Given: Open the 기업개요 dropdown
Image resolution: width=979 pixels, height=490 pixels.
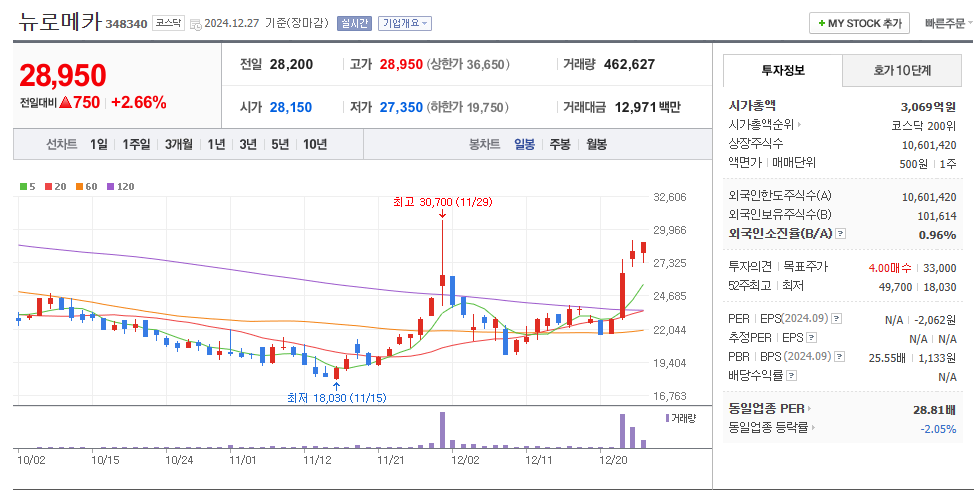Looking at the screenshot, I should click(x=405, y=23).
